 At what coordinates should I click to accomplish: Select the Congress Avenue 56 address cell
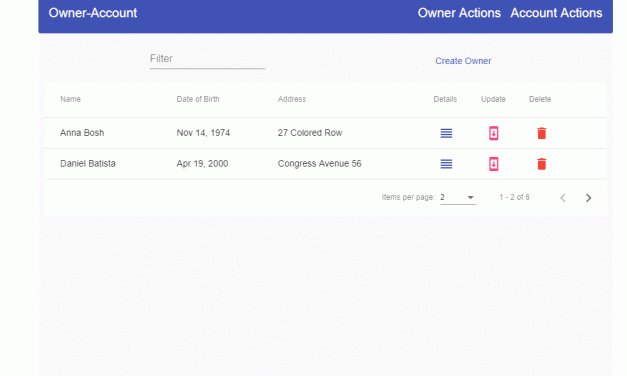(x=319, y=164)
